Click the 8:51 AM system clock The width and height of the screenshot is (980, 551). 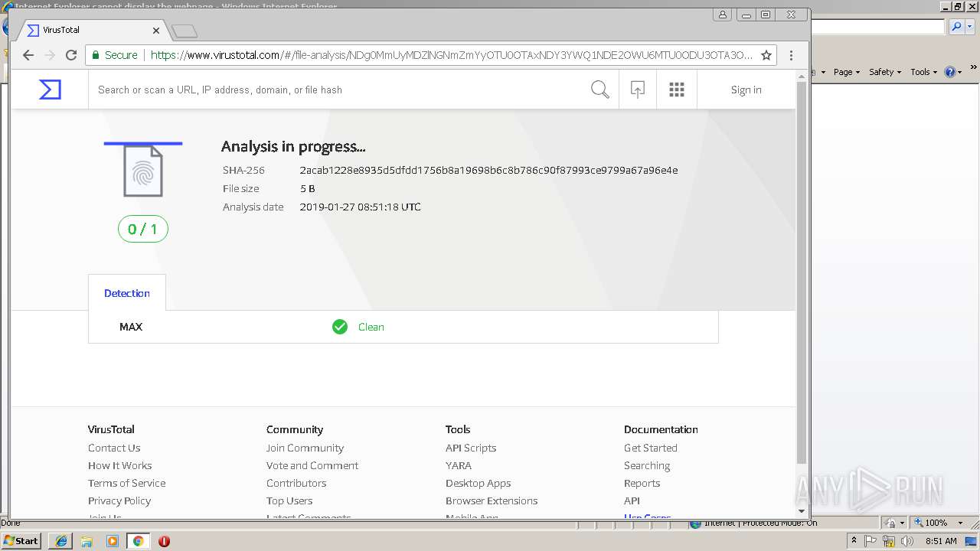(x=941, y=541)
